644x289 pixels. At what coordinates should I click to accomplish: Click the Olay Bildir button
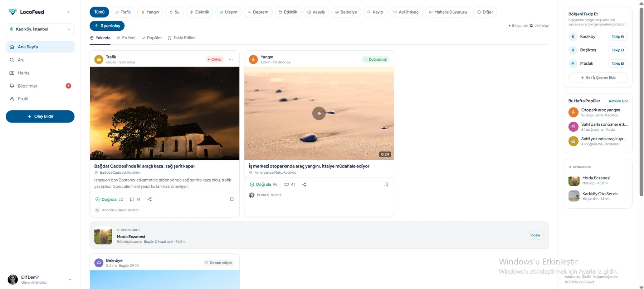[x=40, y=116]
